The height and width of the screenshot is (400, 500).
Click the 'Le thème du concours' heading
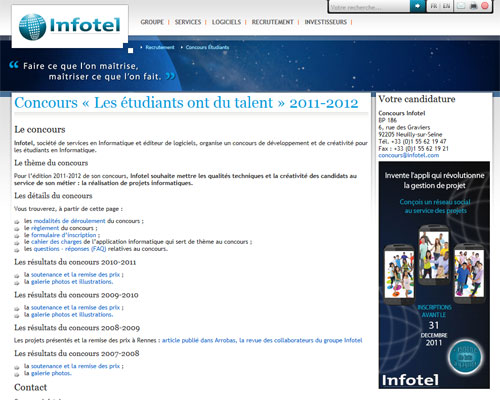tap(51, 163)
